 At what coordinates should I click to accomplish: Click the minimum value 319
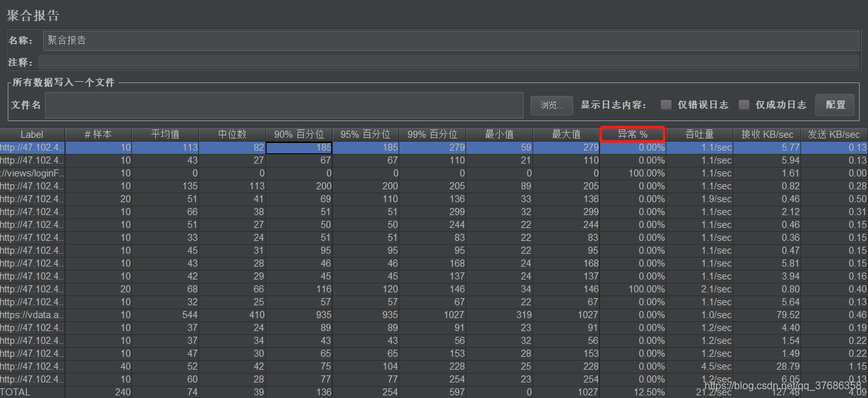[523, 315]
